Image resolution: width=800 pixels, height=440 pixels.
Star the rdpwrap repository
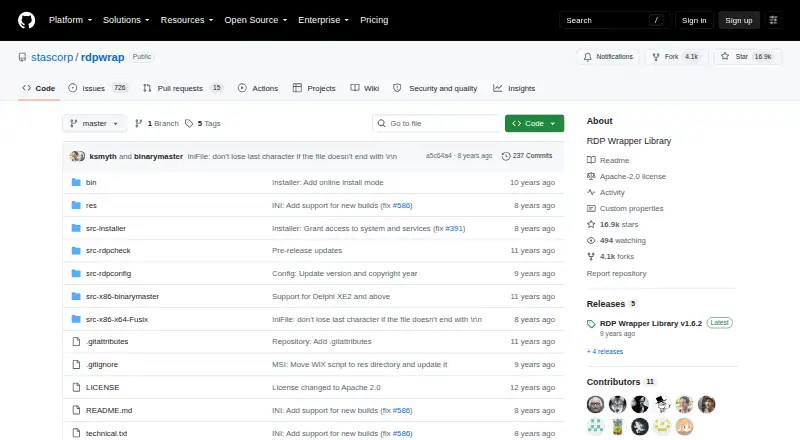[747, 57]
